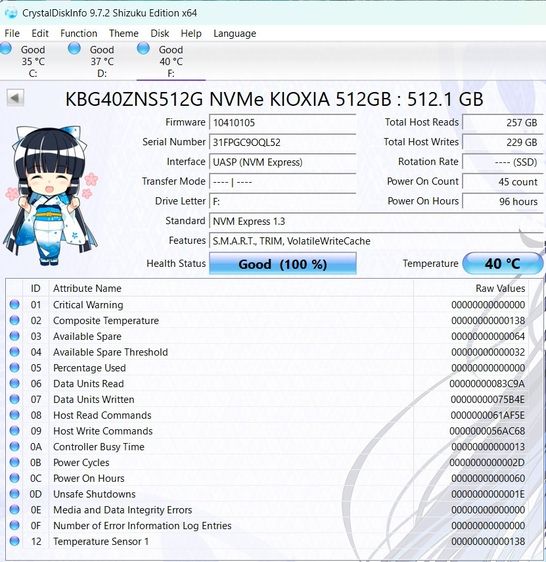Click the disk title KBG40ZNS512G NVMe KIOXIA
Viewport: 546px width, 562px height.
coord(274,99)
